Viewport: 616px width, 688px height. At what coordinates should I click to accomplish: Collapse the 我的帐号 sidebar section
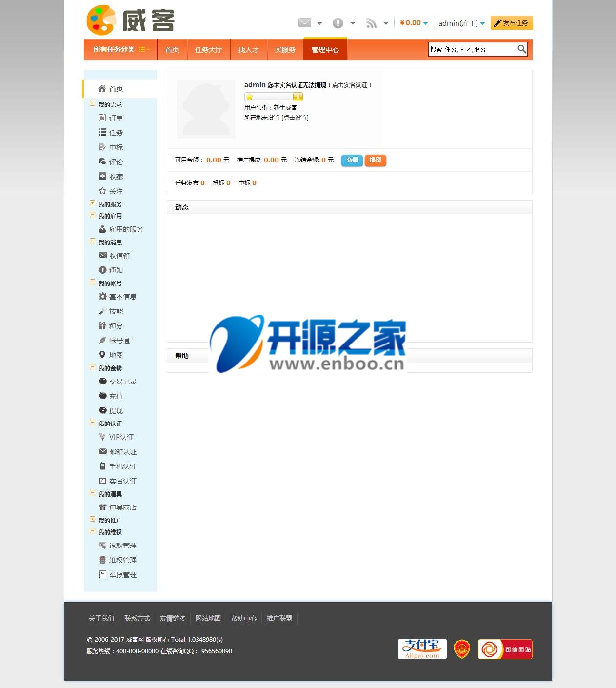[93, 282]
